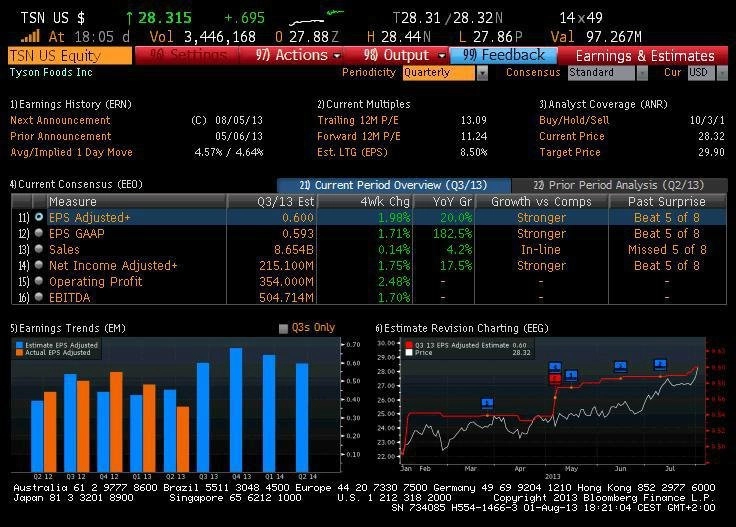Click the blue marker icon near March

tap(487, 403)
